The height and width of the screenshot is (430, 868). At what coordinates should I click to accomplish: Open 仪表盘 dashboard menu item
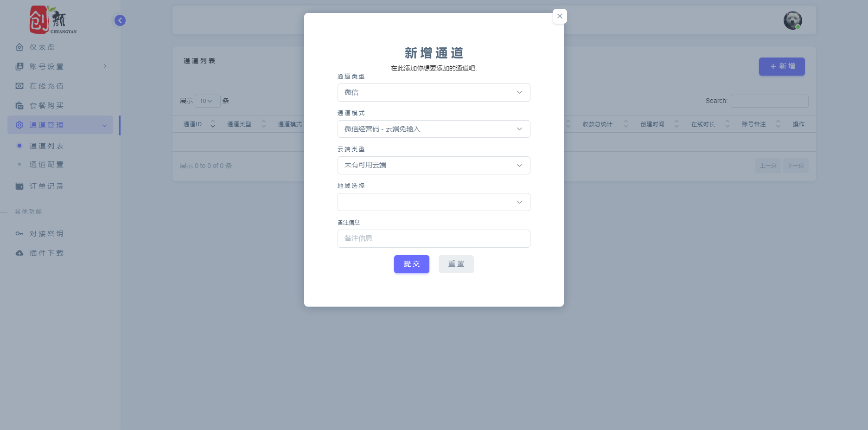point(60,47)
